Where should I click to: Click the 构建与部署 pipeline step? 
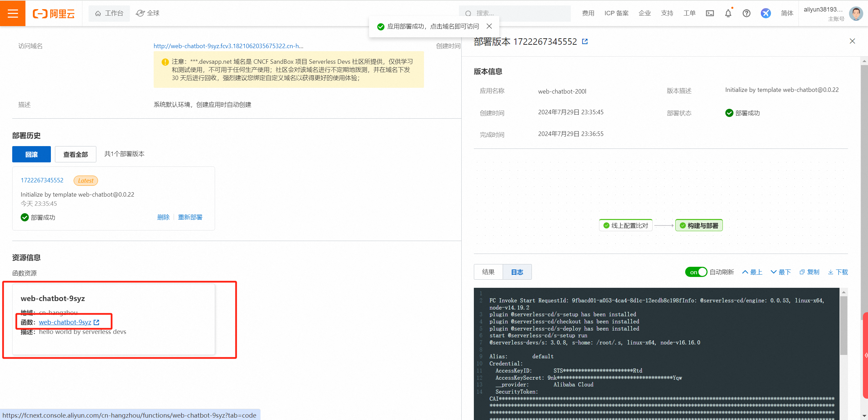pos(699,225)
